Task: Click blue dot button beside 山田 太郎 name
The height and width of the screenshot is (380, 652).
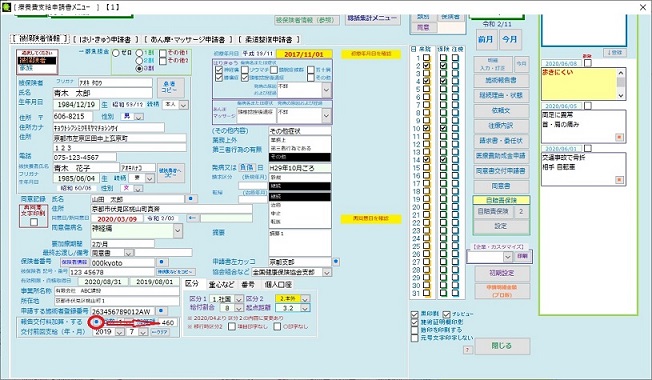Action: pos(191,199)
